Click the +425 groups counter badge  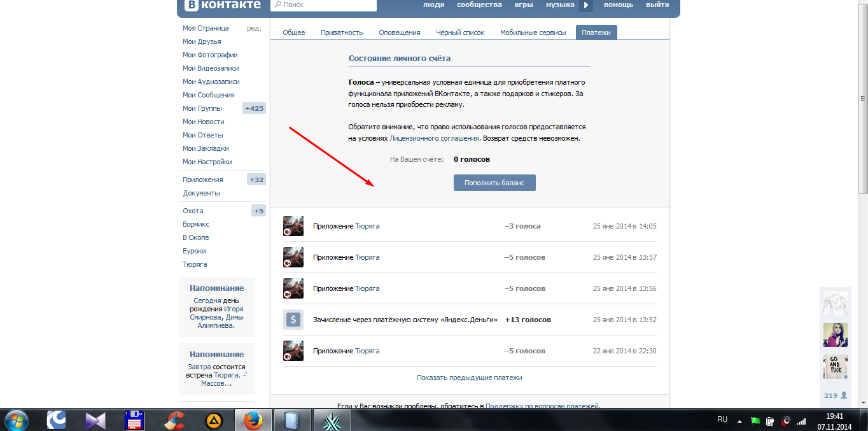(254, 108)
